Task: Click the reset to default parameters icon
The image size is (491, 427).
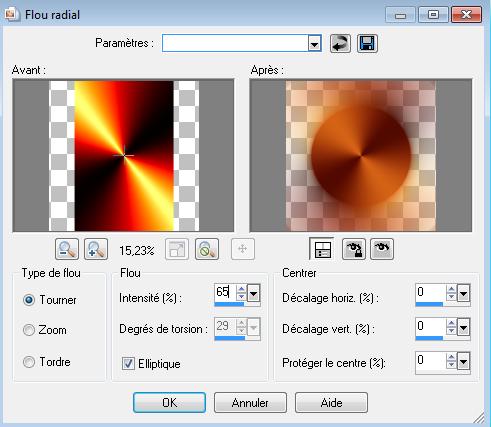Action: pos(340,44)
